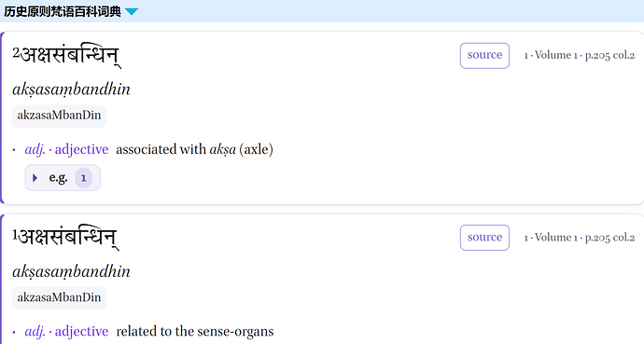Click italic akṣasaṃbandhin in first entry
This screenshot has width=644, height=344.
(x=71, y=89)
